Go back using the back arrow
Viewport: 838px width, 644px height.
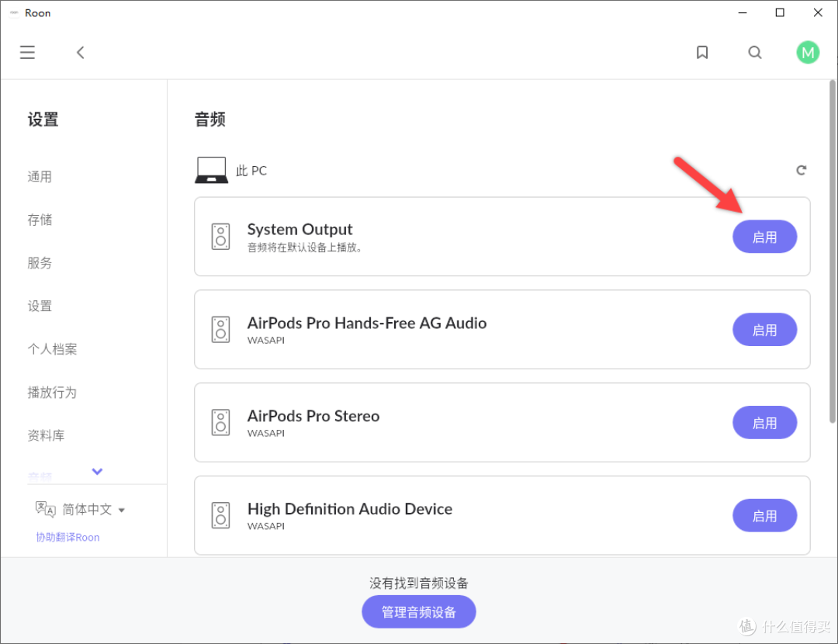(81, 52)
